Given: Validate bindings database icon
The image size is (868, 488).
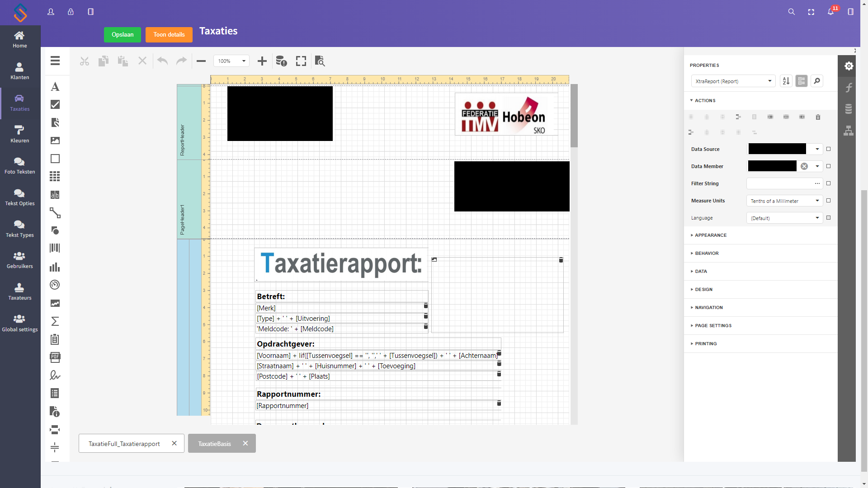Looking at the screenshot, I should (281, 61).
